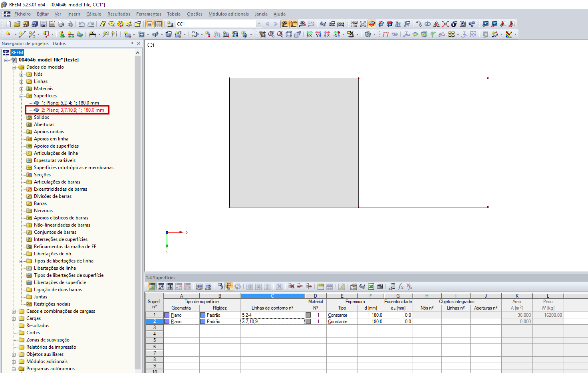The height and width of the screenshot is (373, 588).
Task: Click the blue swatch beside Plano in row 1
Action: 167,315
